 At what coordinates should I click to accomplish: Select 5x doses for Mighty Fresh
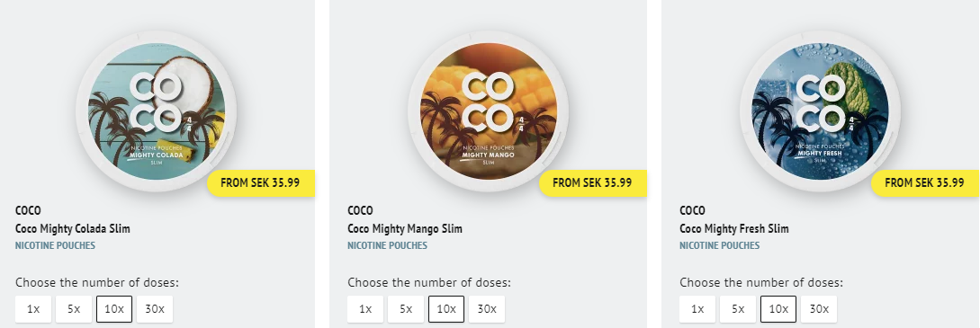[738, 309]
